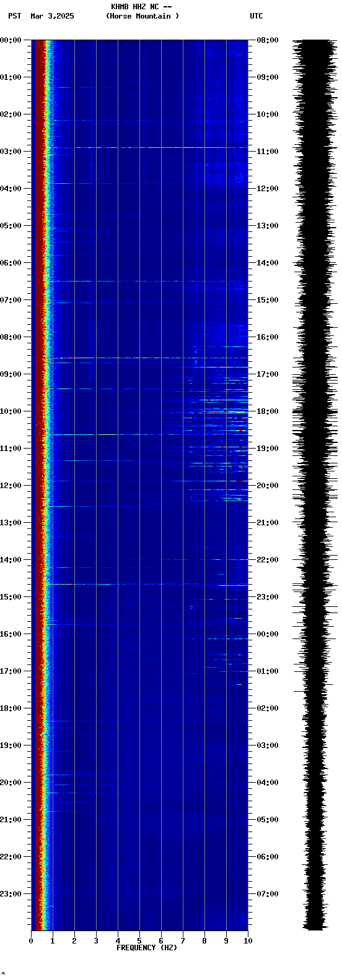Select the 14:00 label on UTC axis

268,263
